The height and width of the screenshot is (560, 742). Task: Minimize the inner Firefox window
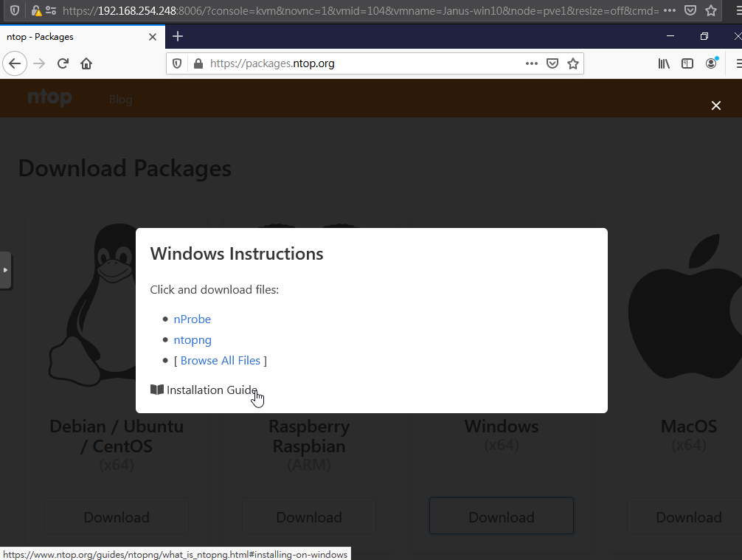click(670, 36)
